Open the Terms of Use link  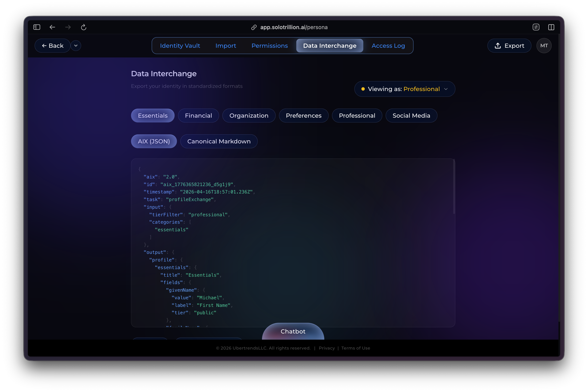[355, 348]
